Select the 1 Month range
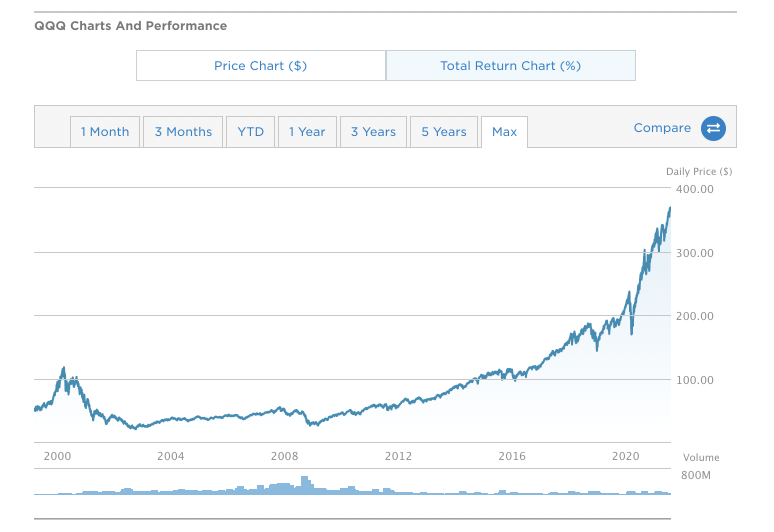Viewport: 774px width, 532px height. (105, 132)
